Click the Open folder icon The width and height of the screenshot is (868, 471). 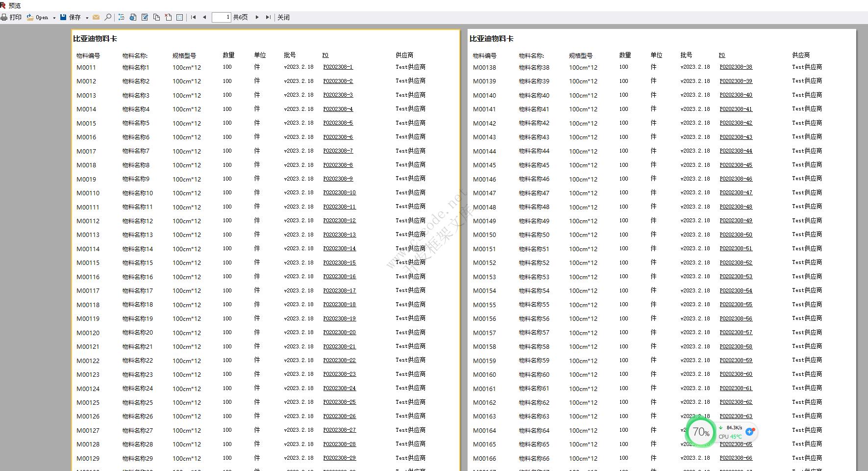30,17
